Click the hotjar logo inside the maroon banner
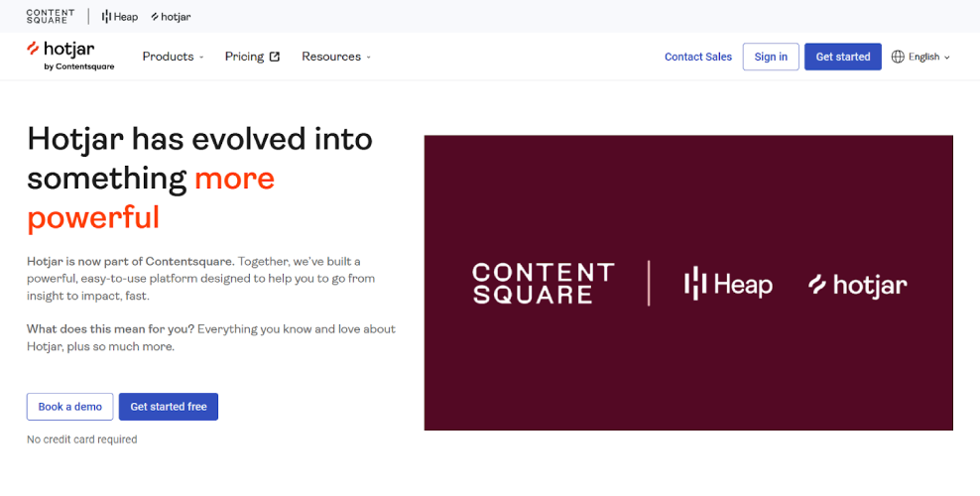Screen dimensions: 980x496 pos(857,285)
